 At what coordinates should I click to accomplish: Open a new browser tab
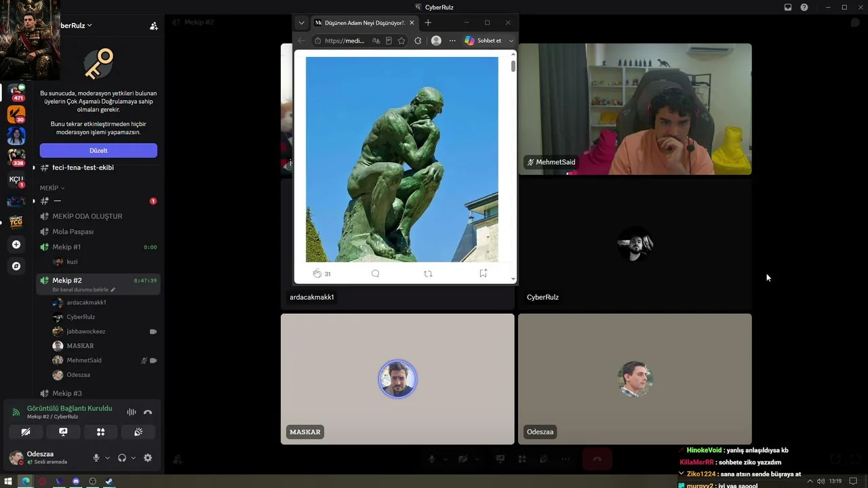(428, 22)
